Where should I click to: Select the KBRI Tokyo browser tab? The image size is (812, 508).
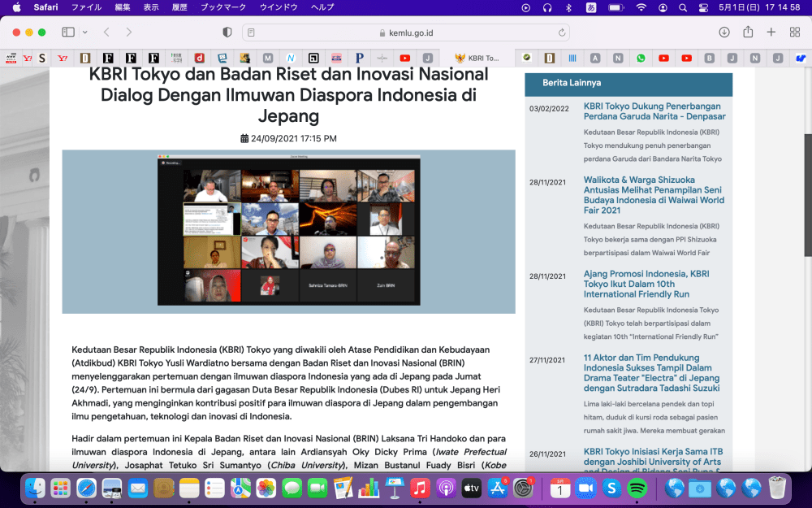coord(479,58)
